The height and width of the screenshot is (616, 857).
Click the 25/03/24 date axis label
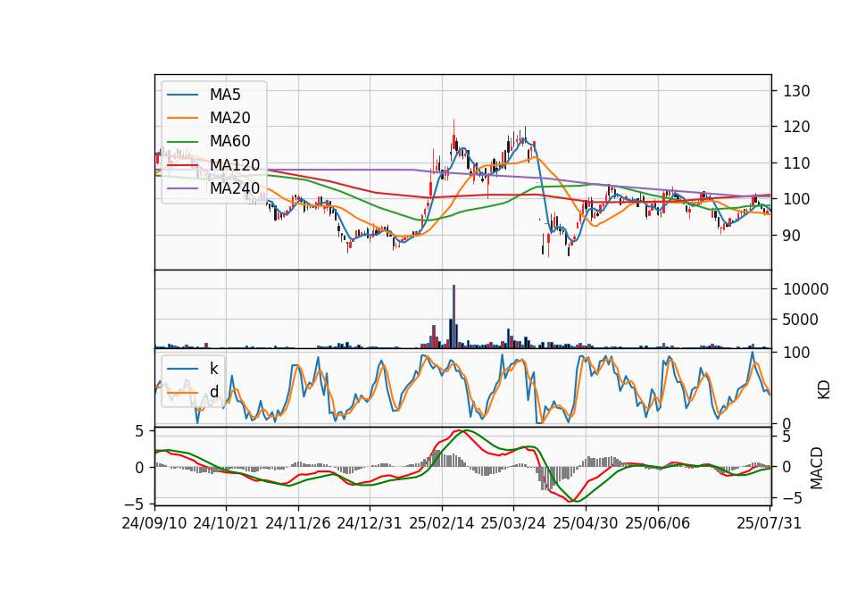click(x=512, y=523)
